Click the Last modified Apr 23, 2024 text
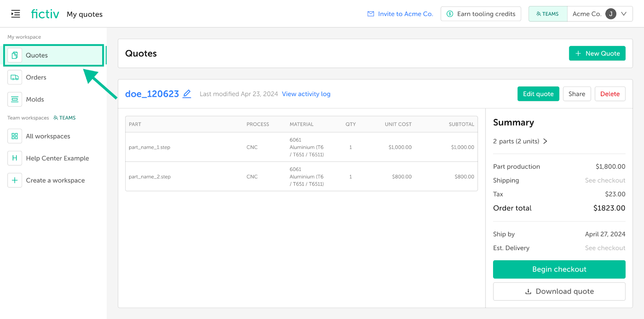 click(x=239, y=94)
